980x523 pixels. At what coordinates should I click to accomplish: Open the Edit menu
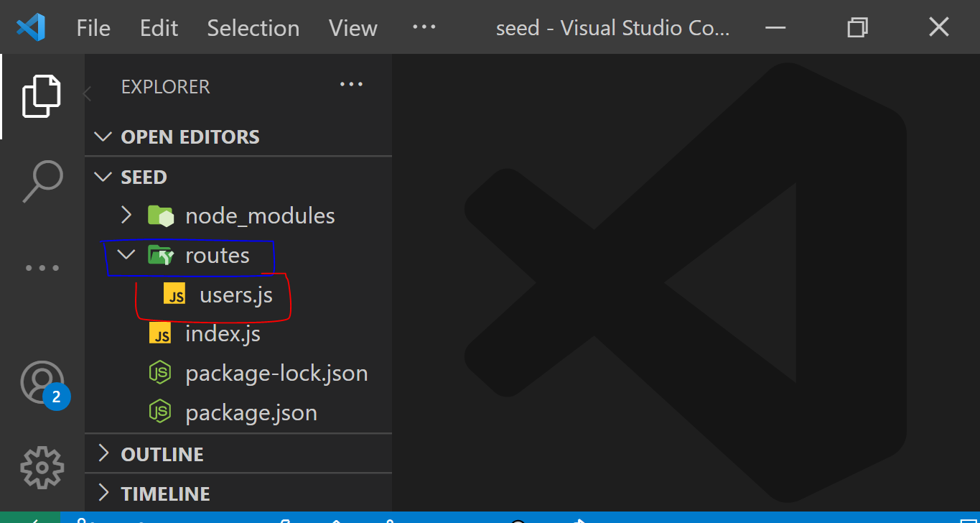pos(159,28)
